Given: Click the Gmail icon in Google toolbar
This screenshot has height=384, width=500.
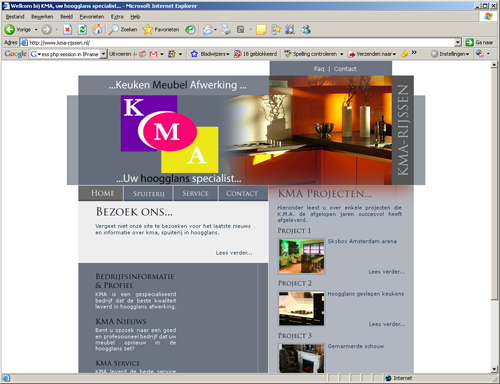Looking at the screenshot, I should [x=153, y=54].
